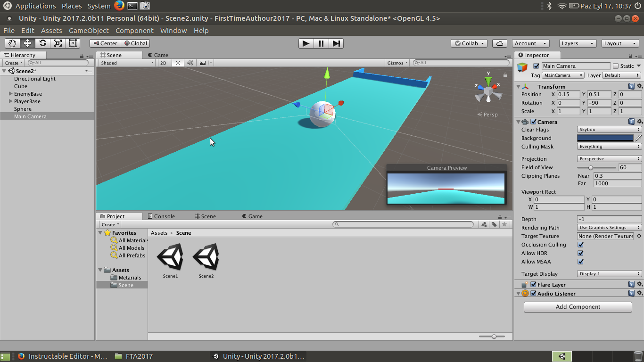644x362 pixels.
Task: Select the Scale tool
Action: [x=58, y=43]
